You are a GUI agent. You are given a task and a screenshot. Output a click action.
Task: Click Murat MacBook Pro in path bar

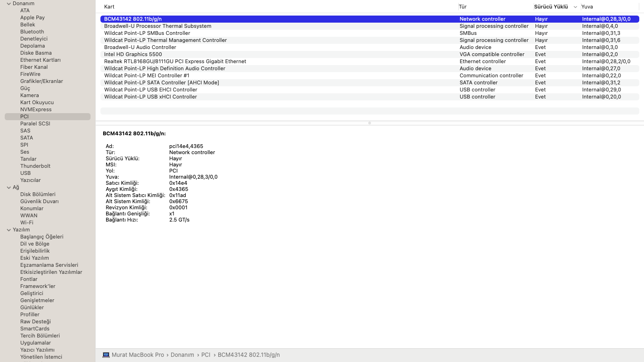click(138, 355)
